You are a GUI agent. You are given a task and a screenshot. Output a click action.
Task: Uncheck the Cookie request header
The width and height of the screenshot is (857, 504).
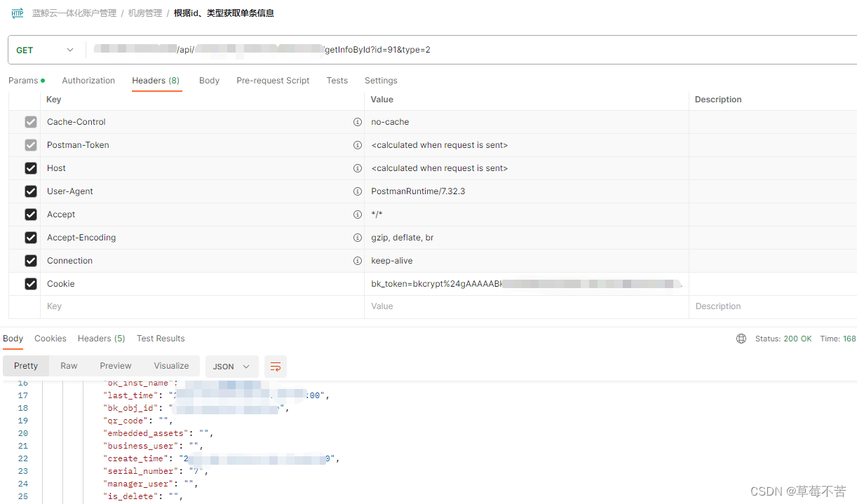(30, 283)
